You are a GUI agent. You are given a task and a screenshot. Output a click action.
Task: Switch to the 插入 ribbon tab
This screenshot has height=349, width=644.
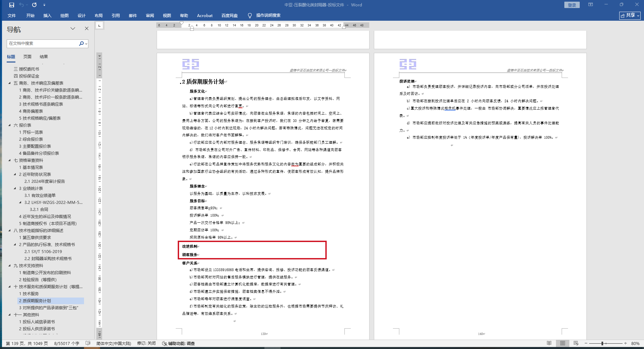click(x=48, y=15)
